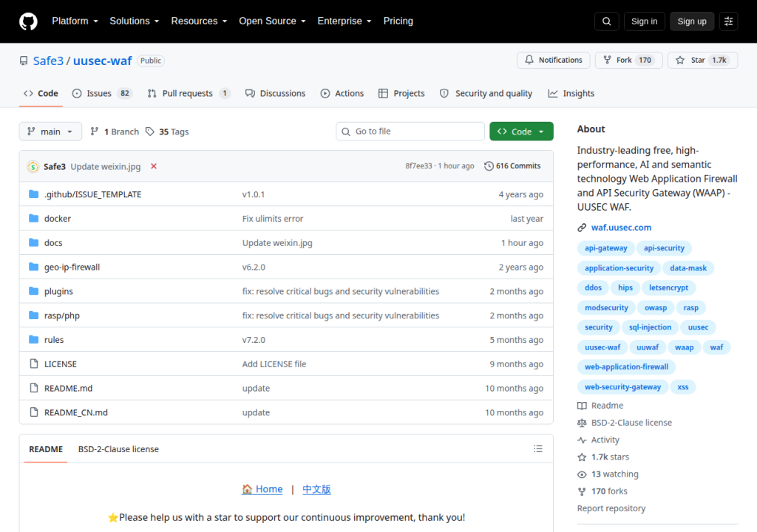This screenshot has width=757, height=532.
Task: Click the pulse icon beside Activity
Action: pos(582,440)
